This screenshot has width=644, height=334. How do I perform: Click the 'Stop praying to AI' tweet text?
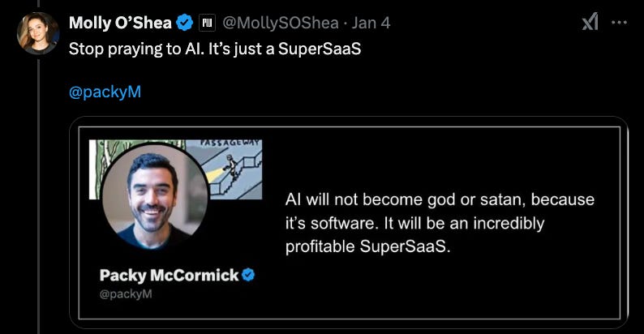(215, 49)
